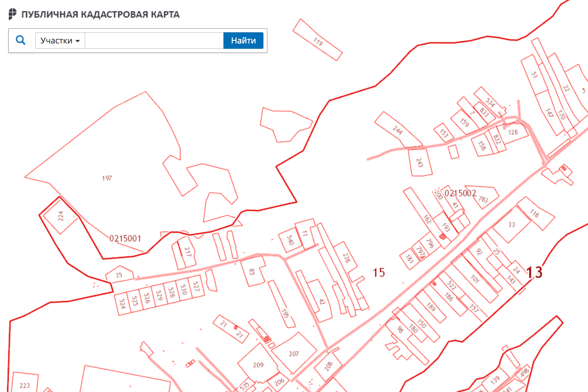Select parcel 244 on the map
This screenshot has width=588, height=392.
pyautogui.click(x=397, y=130)
